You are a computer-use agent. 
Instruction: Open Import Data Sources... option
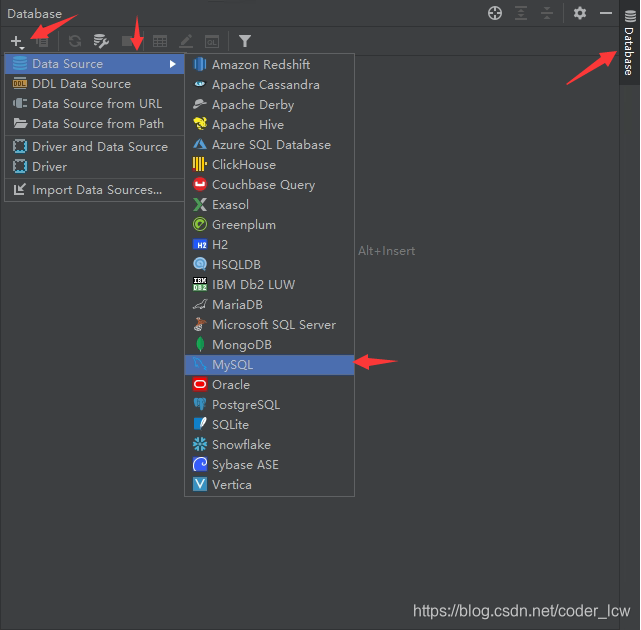coord(94,190)
